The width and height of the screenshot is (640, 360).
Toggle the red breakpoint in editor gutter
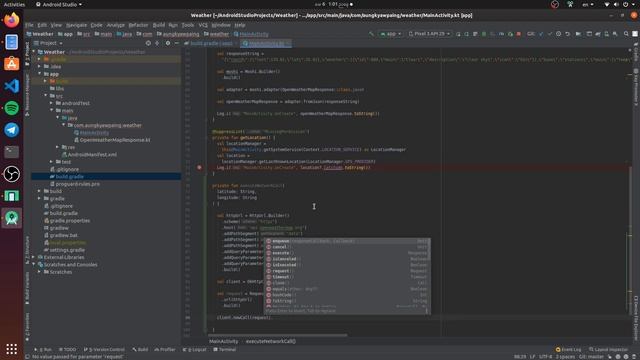(199, 167)
